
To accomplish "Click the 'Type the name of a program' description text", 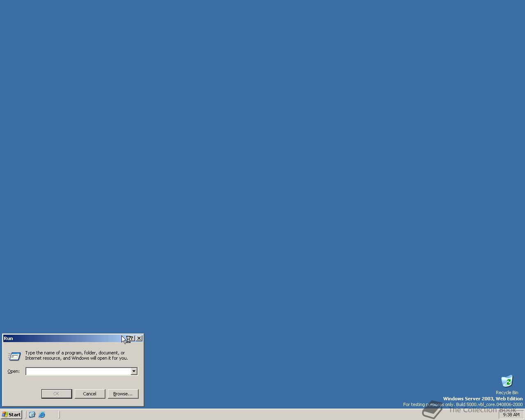I will pyautogui.click(x=76, y=355).
